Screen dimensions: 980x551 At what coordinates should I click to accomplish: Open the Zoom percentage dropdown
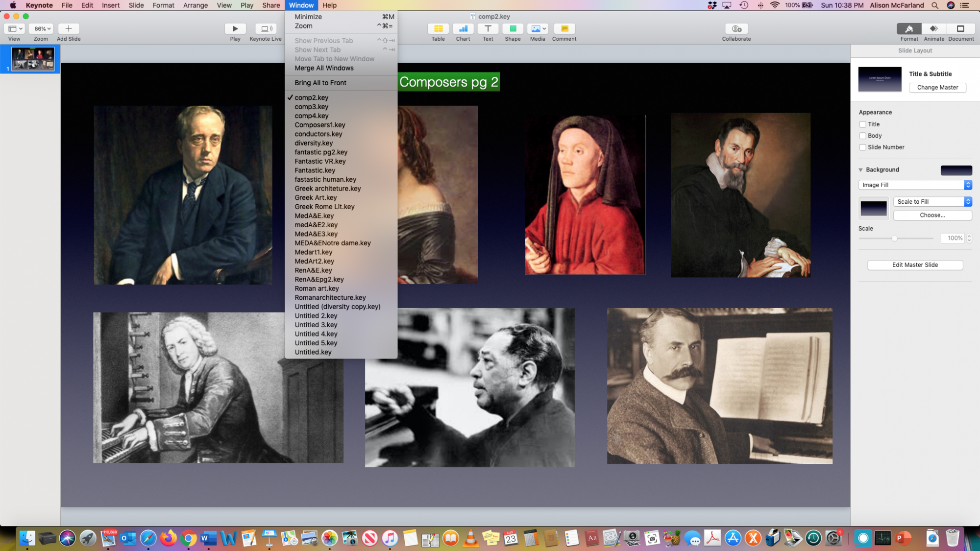click(x=41, y=28)
